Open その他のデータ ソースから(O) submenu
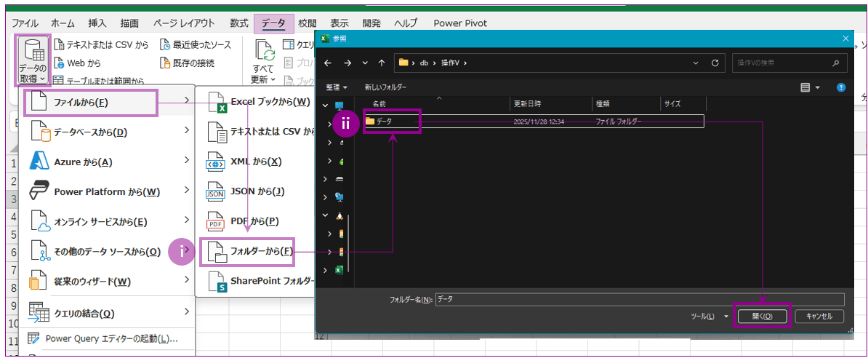This screenshot has height=358, width=868. click(108, 252)
